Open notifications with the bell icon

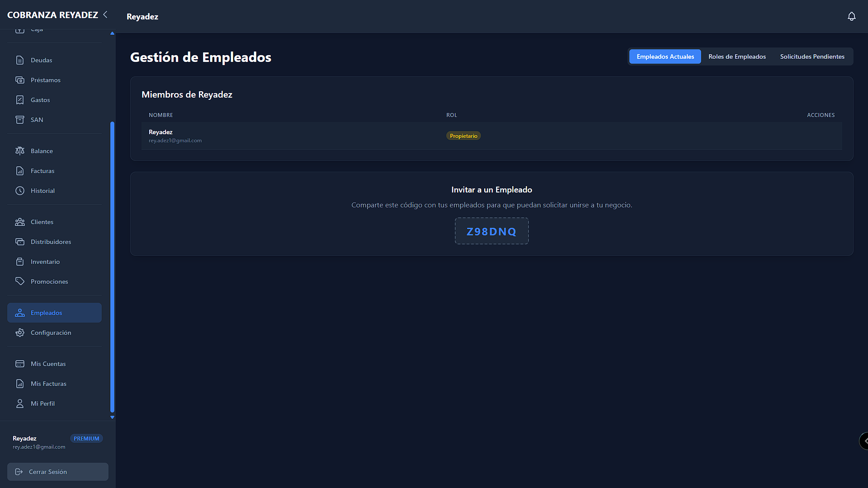pyautogui.click(x=852, y=16)
